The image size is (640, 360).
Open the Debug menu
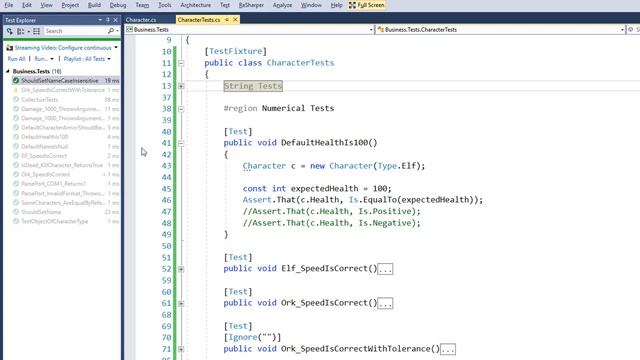tap(118, 5)
